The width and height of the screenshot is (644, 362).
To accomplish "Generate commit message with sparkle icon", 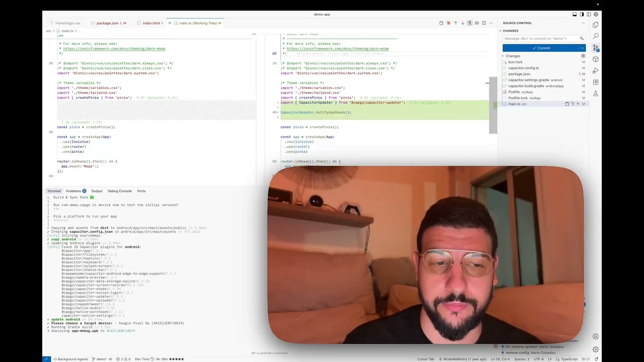I will point(582,39).
